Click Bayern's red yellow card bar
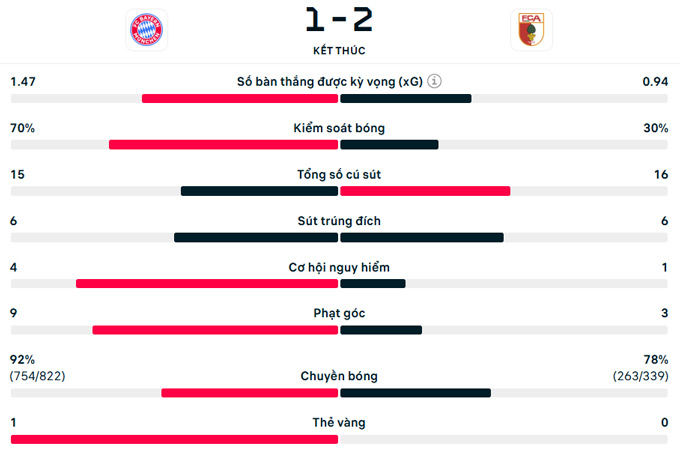Viewport: 680px width, 451px height. pyautogui.click(x=174, y=439)
